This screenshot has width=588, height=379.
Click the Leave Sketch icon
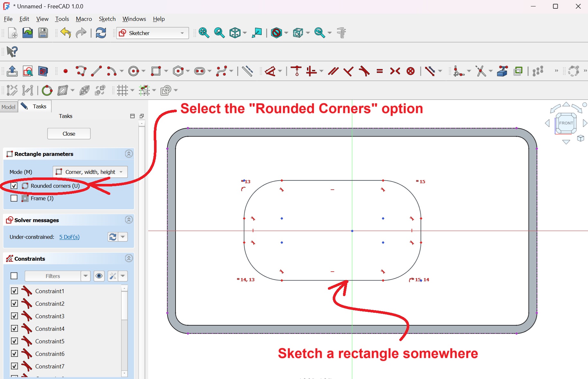coord(12,71)
